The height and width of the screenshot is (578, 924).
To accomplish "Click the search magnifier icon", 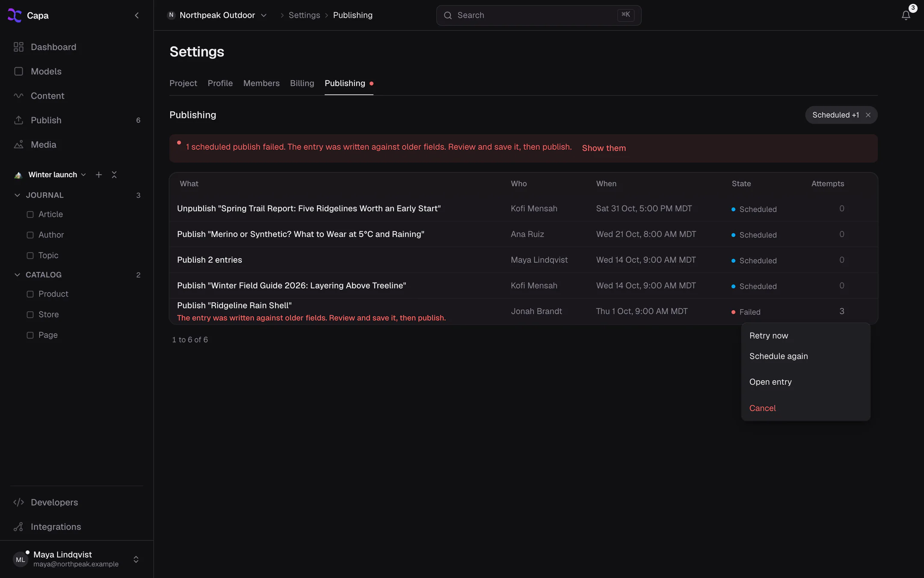I will point(448,15).
